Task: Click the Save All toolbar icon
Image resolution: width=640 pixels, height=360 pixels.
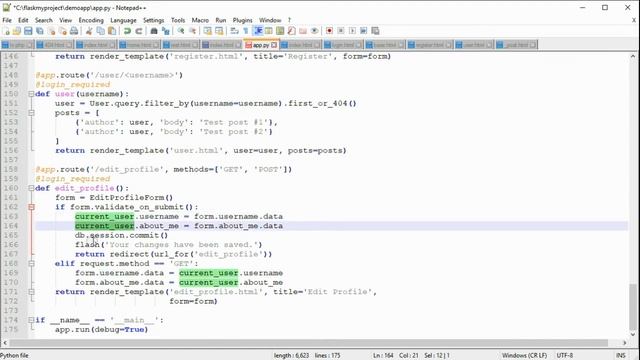Action: pos(40,31)
